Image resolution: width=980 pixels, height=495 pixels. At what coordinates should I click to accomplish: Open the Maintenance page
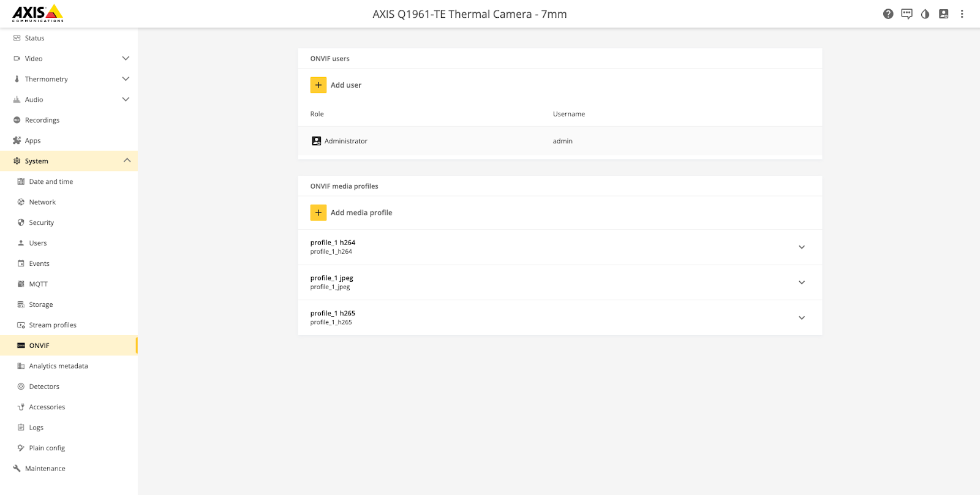[x=45, y=469]
